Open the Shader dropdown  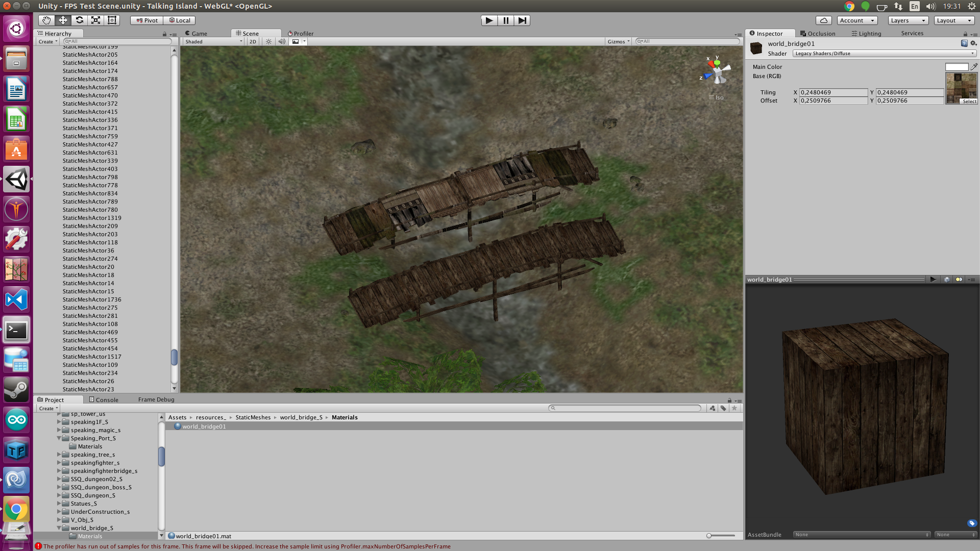tap(885, 54)
